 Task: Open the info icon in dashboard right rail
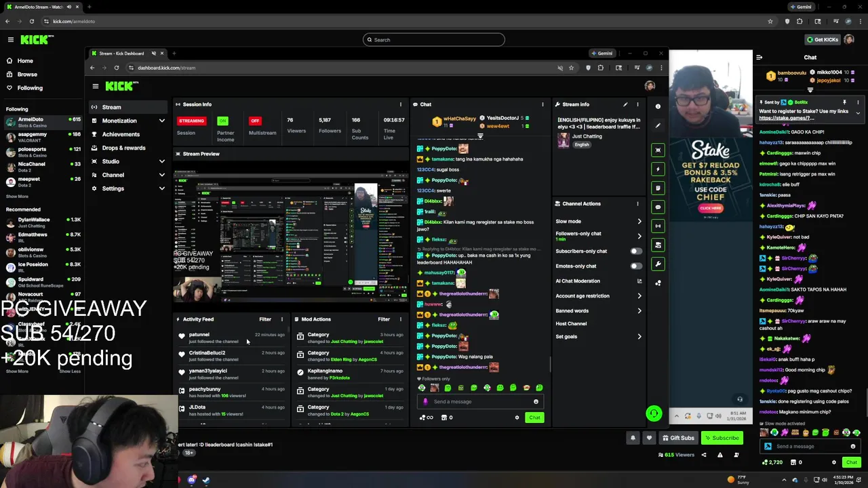[x=658, y=106]
